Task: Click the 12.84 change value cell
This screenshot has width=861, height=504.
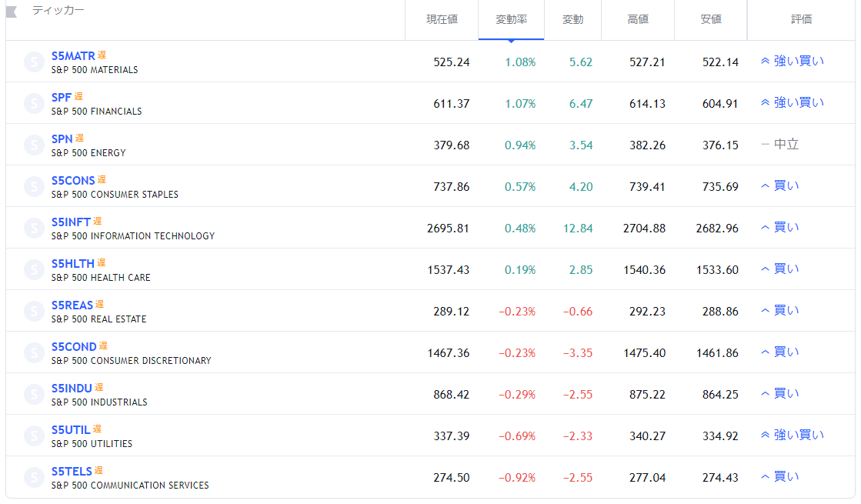Action: pos(578,229)
